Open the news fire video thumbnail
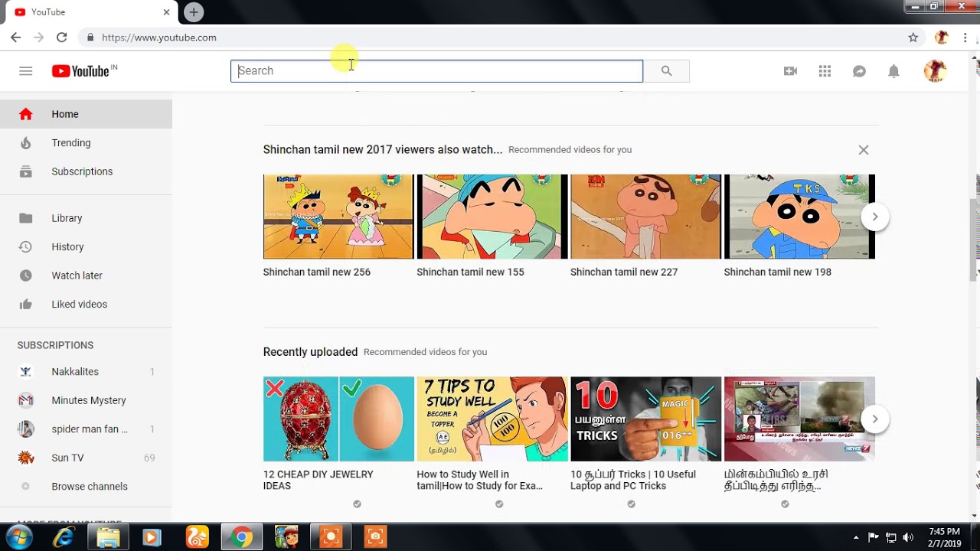 (799, 419)
